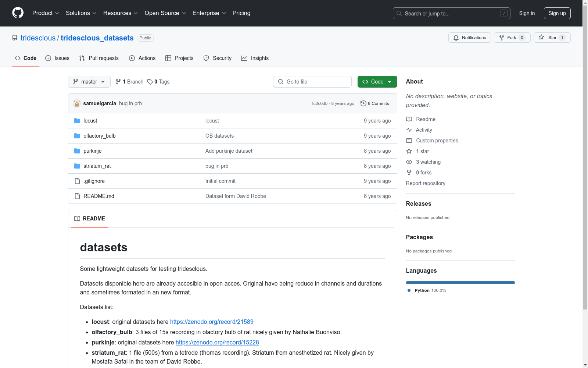Click the fork icon beside 0 forks
Image resolution: width=588 pixels, height=368 pixels.
409,173
